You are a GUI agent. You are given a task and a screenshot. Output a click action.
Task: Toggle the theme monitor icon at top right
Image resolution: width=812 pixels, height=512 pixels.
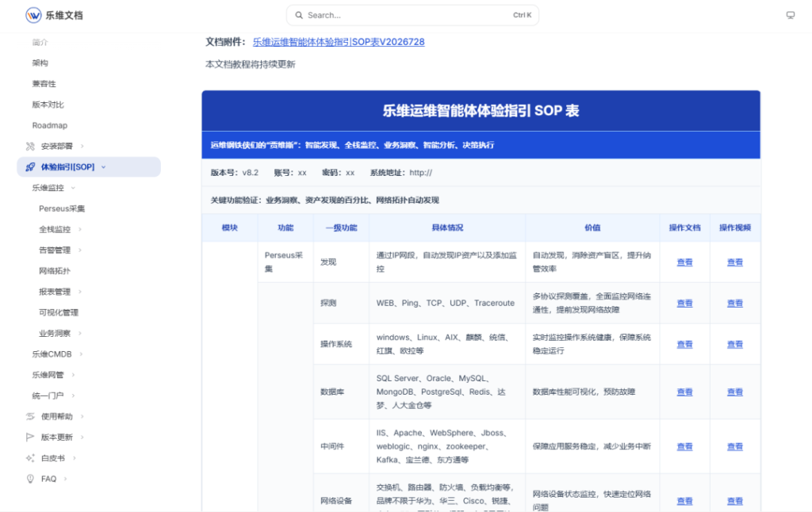(791, 15)
